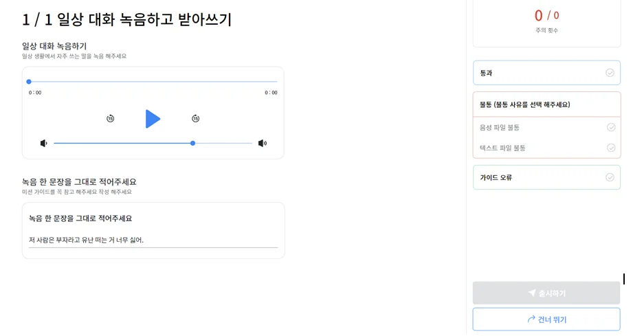Check the 음성 파일 불통 reason
Image resolution: width=644 pixels, height=336 pixels.
pyautogui.click(x=546, y=127)
